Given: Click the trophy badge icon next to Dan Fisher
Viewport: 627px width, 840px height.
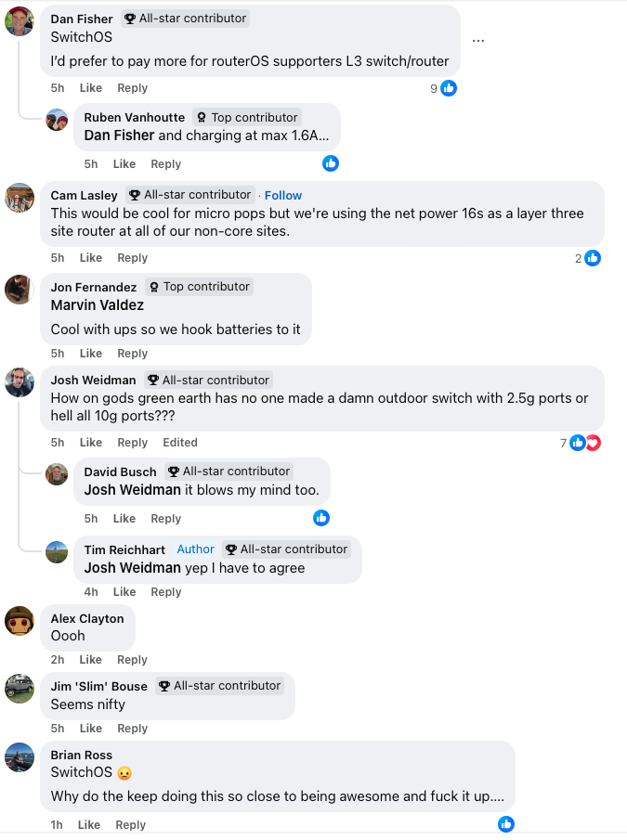Looking at the screenshot, I should (130, 19).
